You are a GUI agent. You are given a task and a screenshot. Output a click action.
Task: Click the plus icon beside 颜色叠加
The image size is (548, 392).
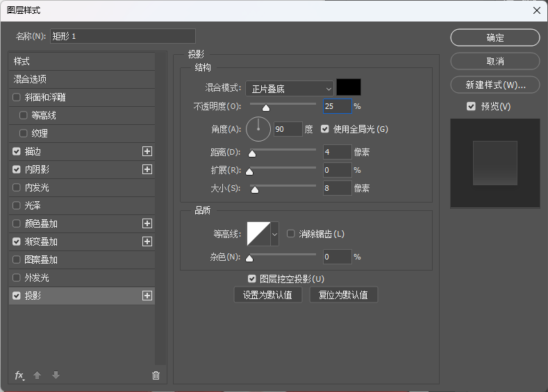click(147, 223)
